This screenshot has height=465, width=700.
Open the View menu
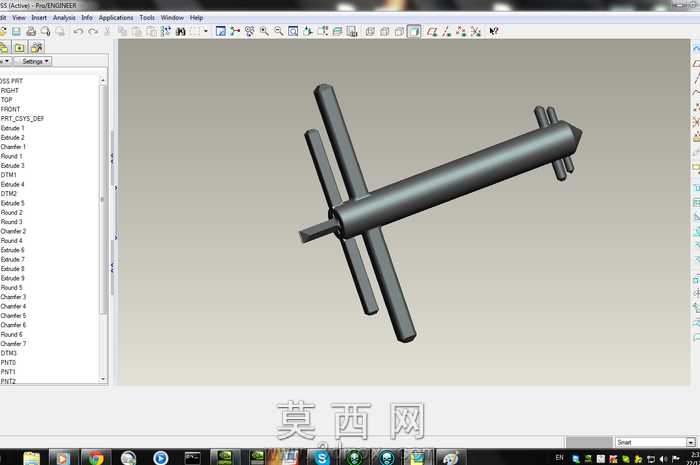(x=18, y=17)
